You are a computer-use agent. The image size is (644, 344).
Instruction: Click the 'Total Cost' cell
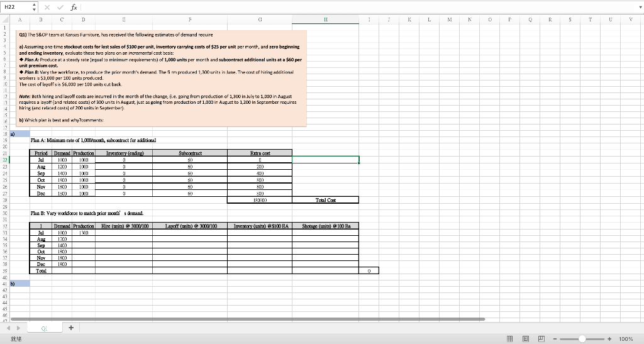(x=325, y=200)
